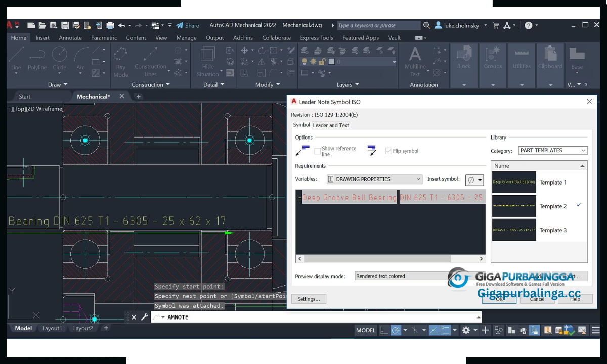607x364 pixels.
Task: Toggle the Flip symbol checkbox
Action: pos(388,151)
